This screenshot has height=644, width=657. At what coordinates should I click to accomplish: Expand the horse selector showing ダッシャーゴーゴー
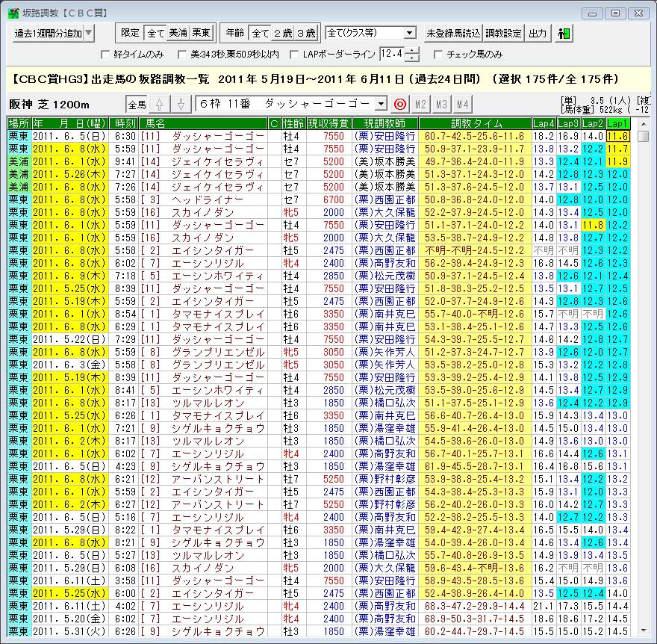click(381, 104)
